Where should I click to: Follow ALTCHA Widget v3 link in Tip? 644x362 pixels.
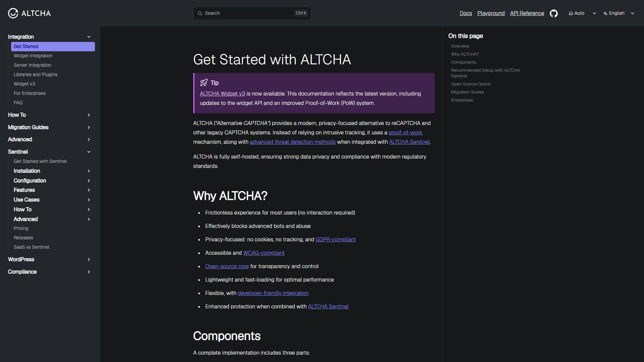pos(222,94)
